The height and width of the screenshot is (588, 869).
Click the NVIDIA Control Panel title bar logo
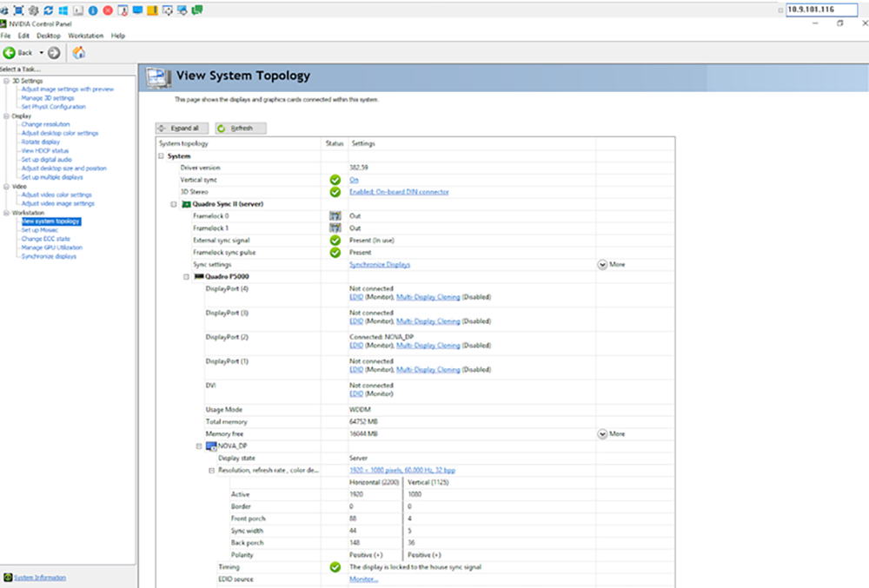tap(3, 23)
